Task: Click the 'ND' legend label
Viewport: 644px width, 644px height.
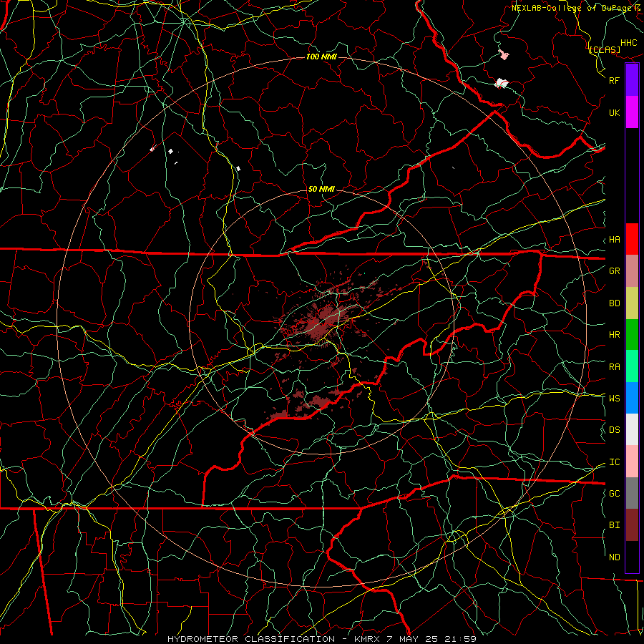Action: click(x=614, y=557)
